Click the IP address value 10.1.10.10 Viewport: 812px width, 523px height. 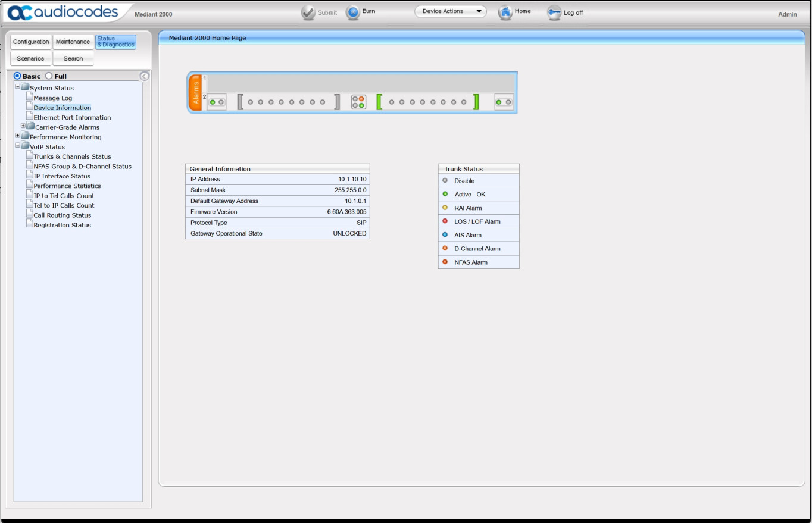(x=352, y=179)
